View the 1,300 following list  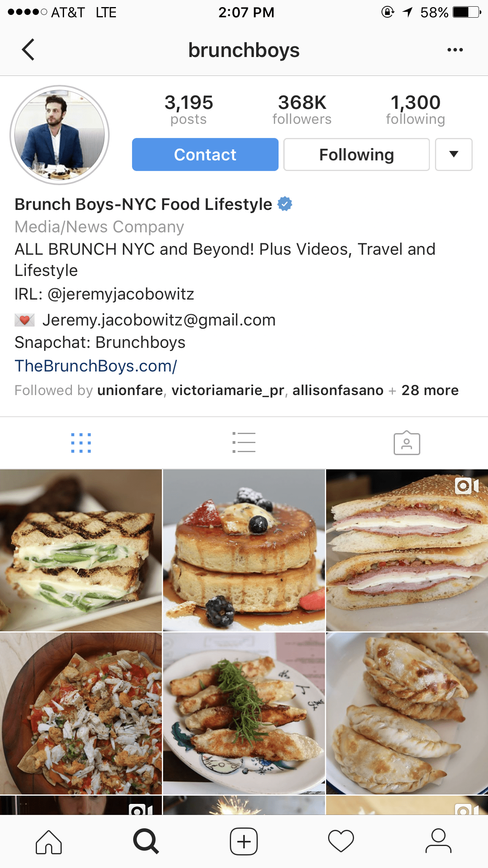pyautogui.click(x=416, y=109)
